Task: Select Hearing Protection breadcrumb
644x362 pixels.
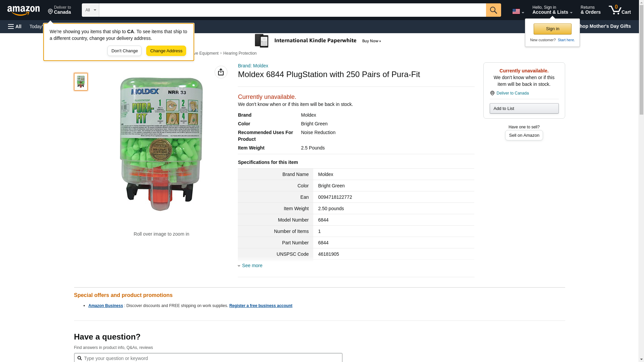Action: [240, 53]
